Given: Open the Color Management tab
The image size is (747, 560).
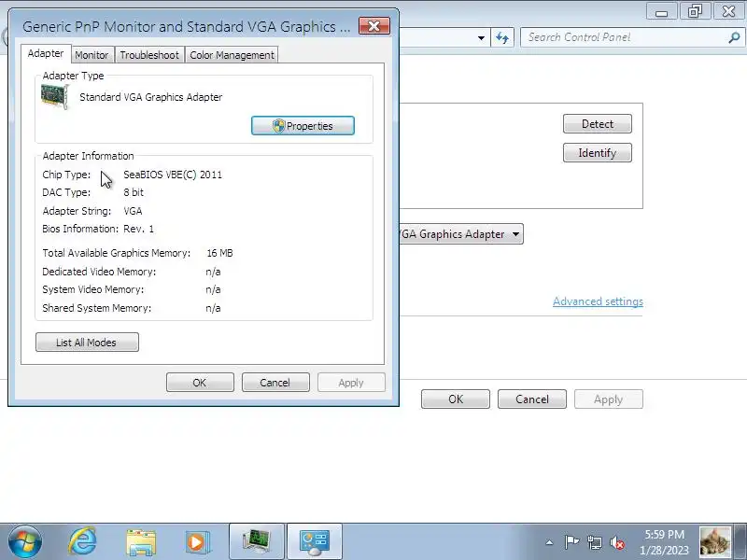Looking at the screenshot, I should [232, 55].
